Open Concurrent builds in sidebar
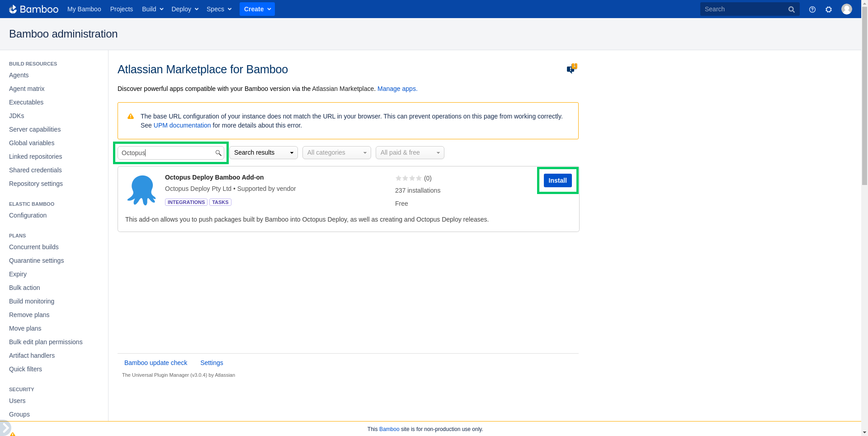 click(34, 247)
